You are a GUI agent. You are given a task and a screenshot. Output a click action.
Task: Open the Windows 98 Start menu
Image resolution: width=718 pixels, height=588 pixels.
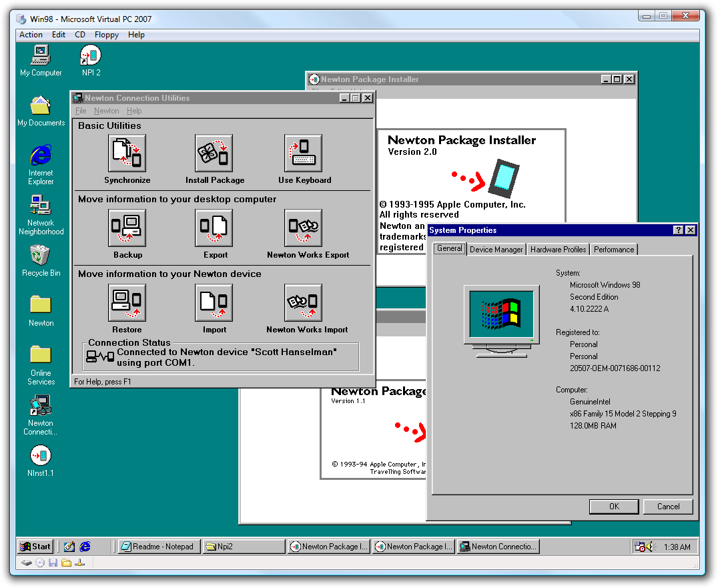point(35,547)
